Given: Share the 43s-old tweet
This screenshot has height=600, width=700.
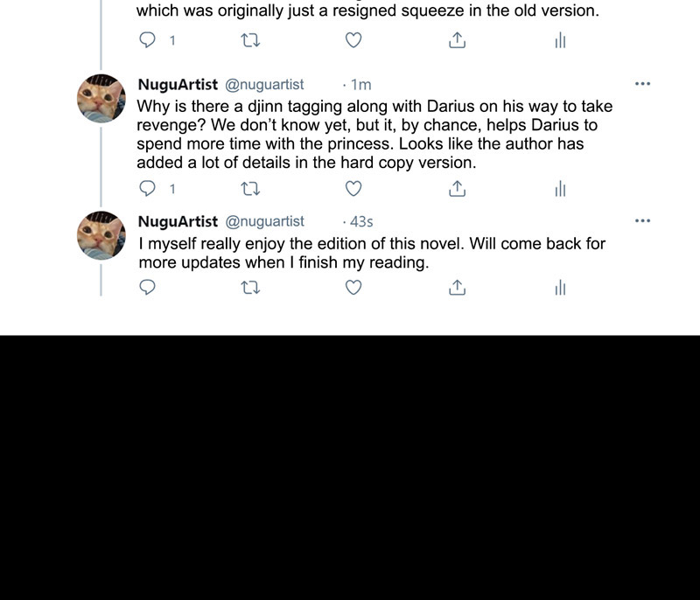Looking at the screenshot, I should (x=456, y=288).
